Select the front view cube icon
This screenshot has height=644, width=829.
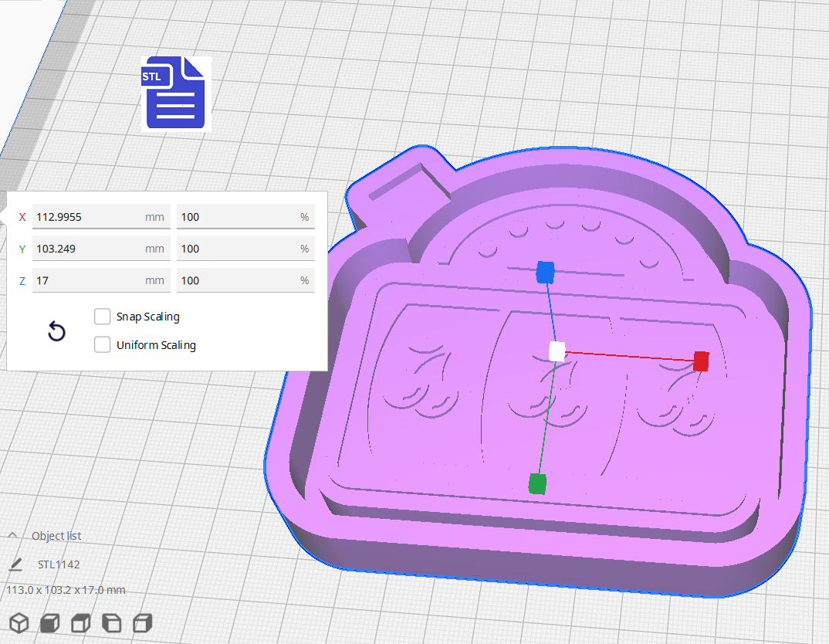coord(49,622)
